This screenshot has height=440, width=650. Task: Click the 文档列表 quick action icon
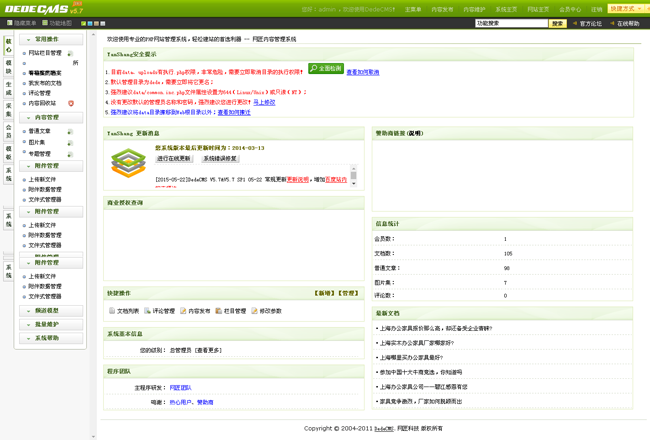(x=112, y=311)
